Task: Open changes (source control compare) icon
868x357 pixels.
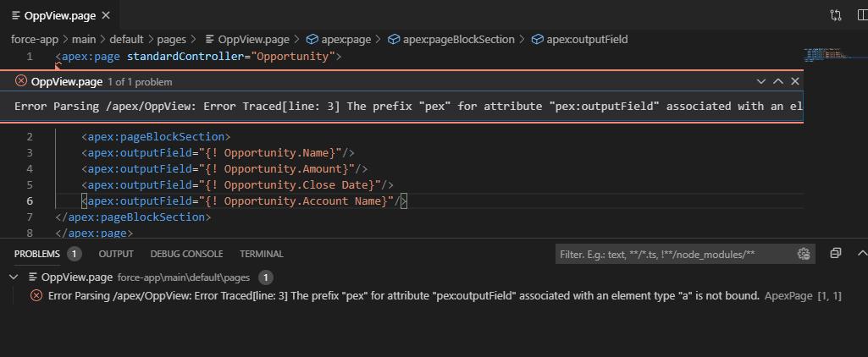Action: [836, 15]
